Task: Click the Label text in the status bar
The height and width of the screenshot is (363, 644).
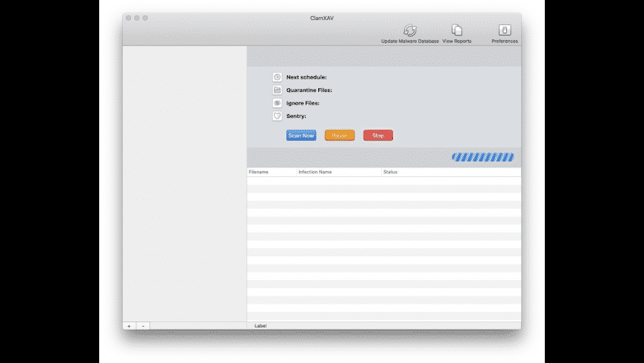Action: 261,326
